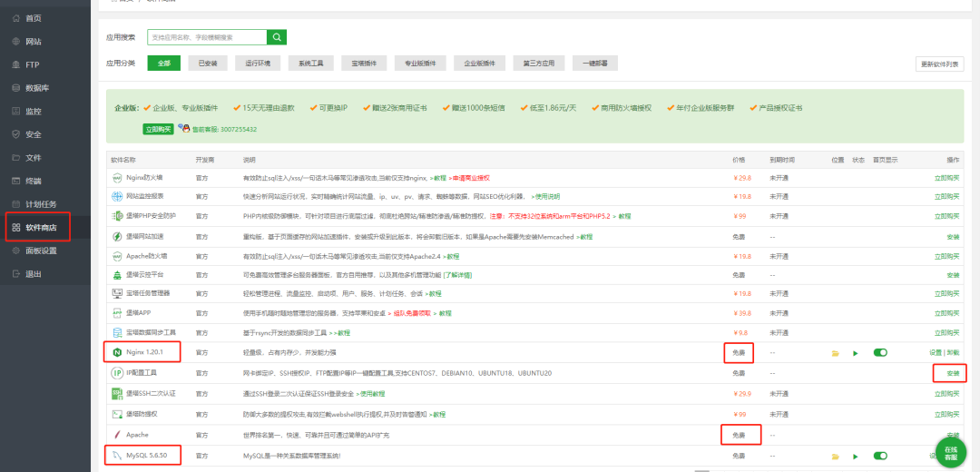Click the 堡塔云控平台 tree icon

[x=117, y=274]
